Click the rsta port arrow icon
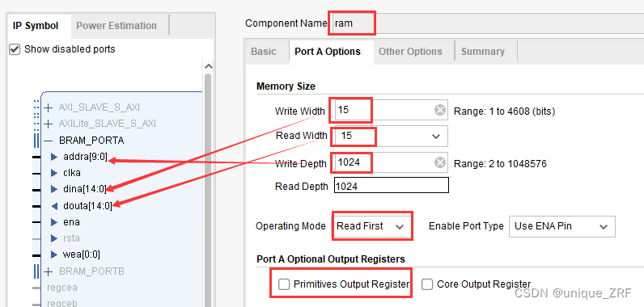The width and height of the screenshot is (644, 307). coord(54,238)
